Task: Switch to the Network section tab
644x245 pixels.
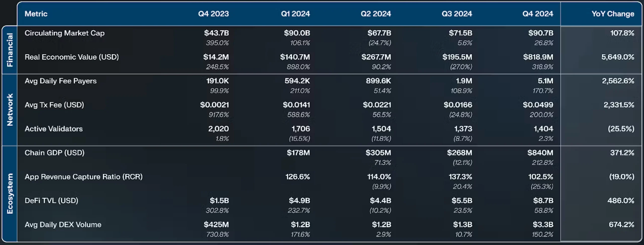Action: pos(10,110)
